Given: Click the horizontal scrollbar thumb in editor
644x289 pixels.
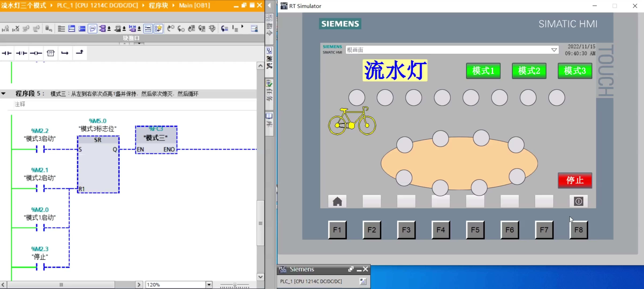Looking at the screenshot, I should coord(61,284).
